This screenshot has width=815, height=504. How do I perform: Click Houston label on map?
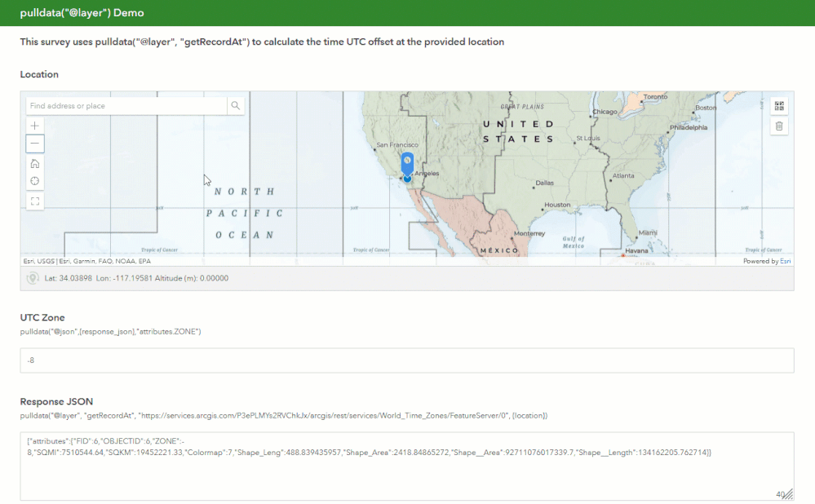(557, 205)
